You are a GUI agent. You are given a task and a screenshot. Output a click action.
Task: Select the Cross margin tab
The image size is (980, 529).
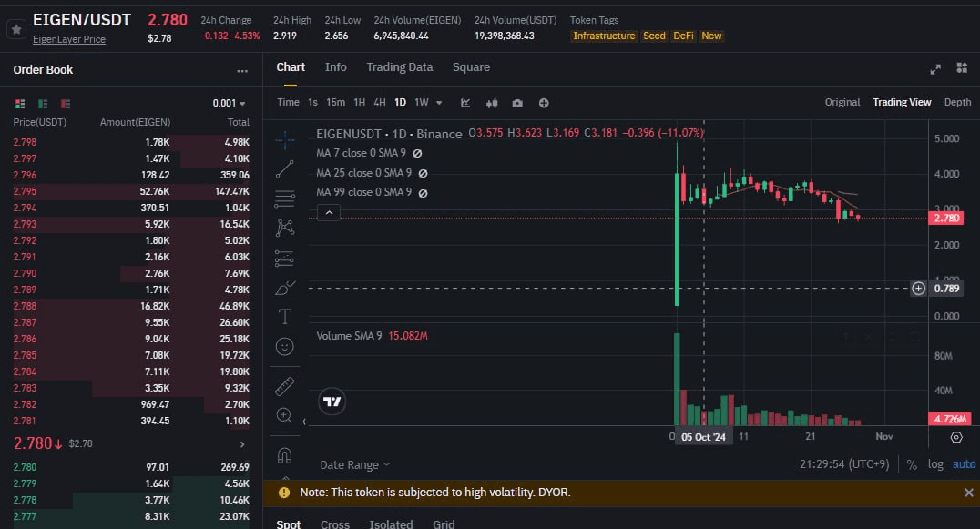[x=335, y=524]
